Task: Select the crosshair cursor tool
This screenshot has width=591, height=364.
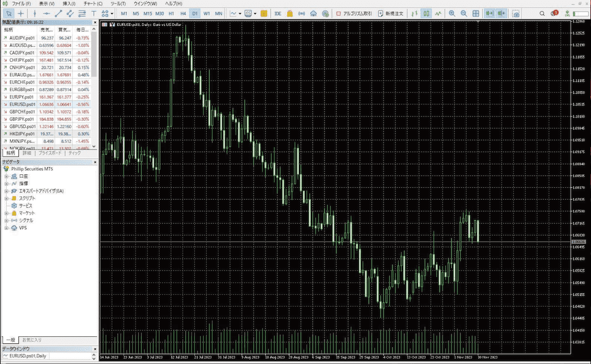Action: tap(21, 13)
